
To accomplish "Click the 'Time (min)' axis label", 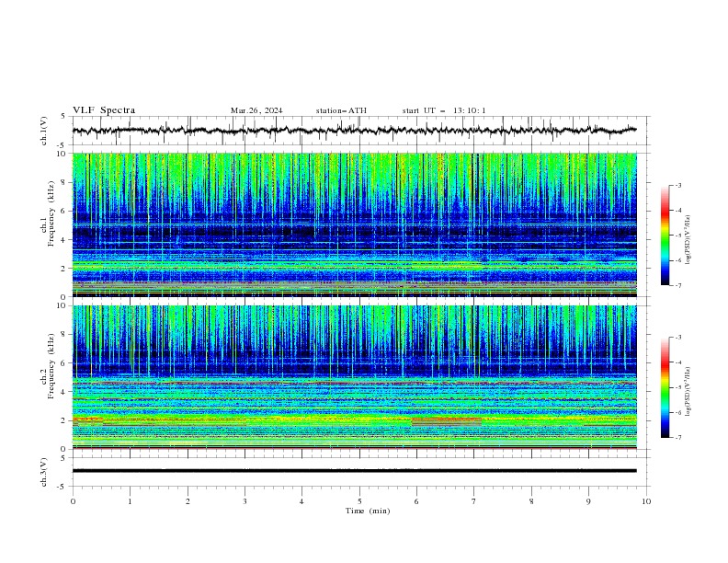I will click(x=368, y=511).
